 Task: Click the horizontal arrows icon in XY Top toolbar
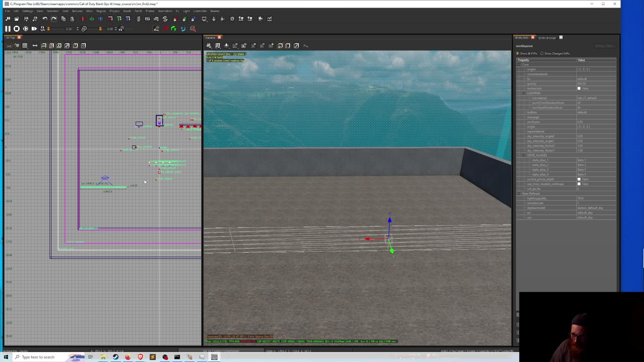pyautogui.click(x=35, y=46)
